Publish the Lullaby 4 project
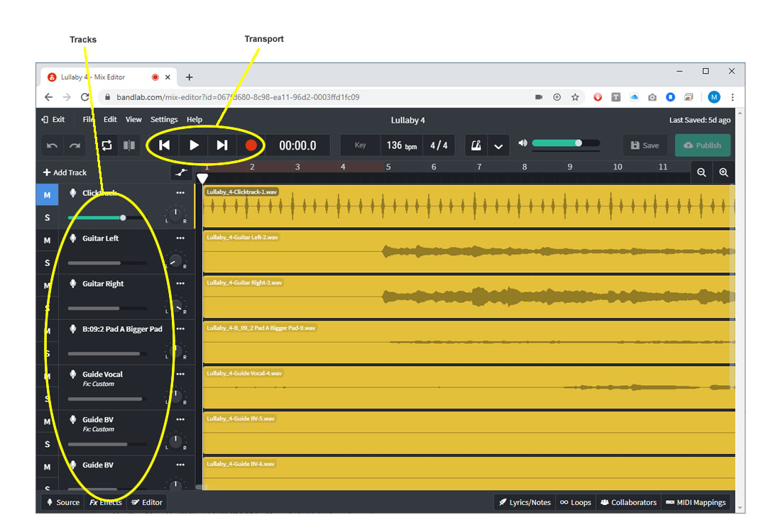Viewport: 781px width, 532px height. coord(702,145)
